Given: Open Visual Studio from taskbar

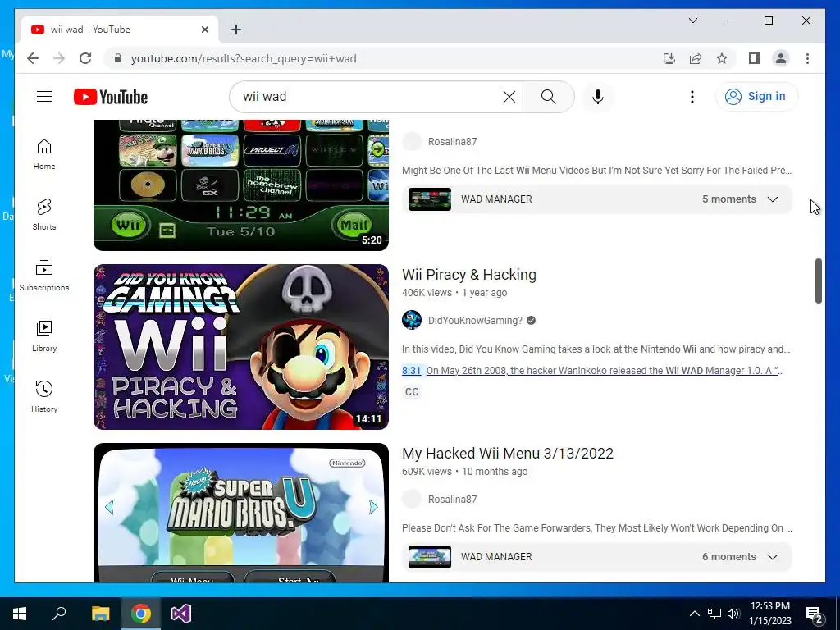Looking at the screenshot, I should pyautogui.click(x=181, y=614).
